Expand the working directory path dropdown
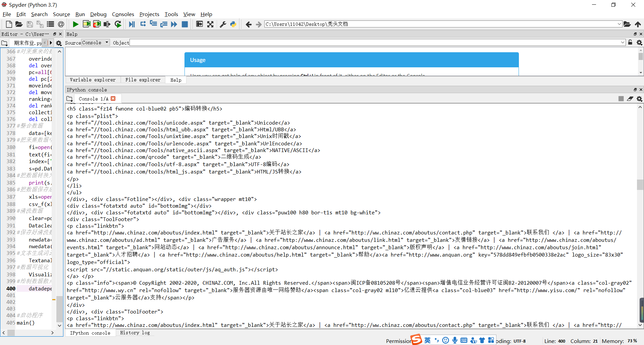 [x=619, y=24]
